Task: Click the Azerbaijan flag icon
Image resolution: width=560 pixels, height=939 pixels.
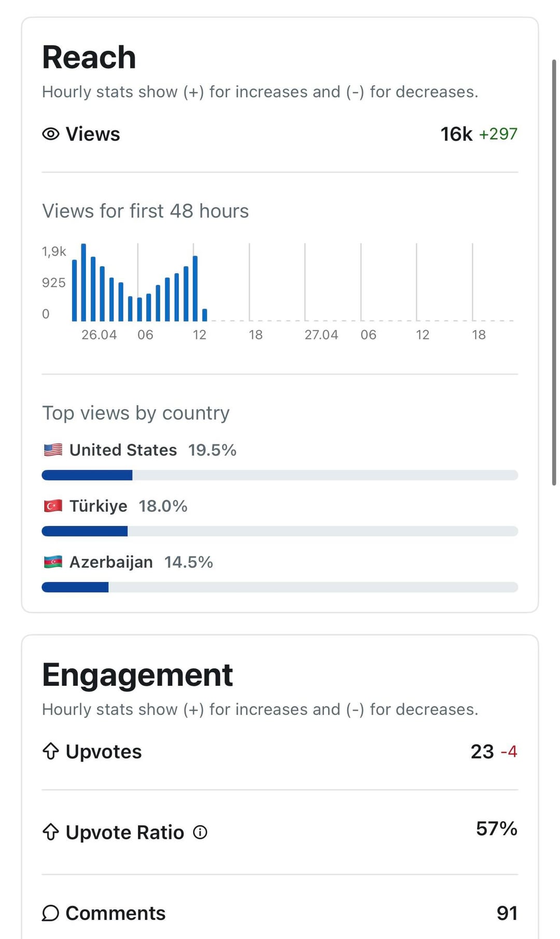Action: click(x=53, y=562)
